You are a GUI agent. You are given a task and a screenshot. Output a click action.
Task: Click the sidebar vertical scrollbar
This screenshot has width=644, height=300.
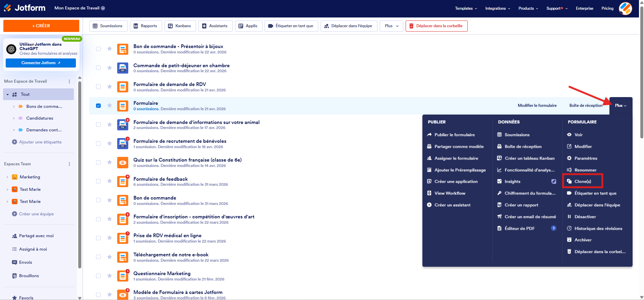[x=80, y=175]
